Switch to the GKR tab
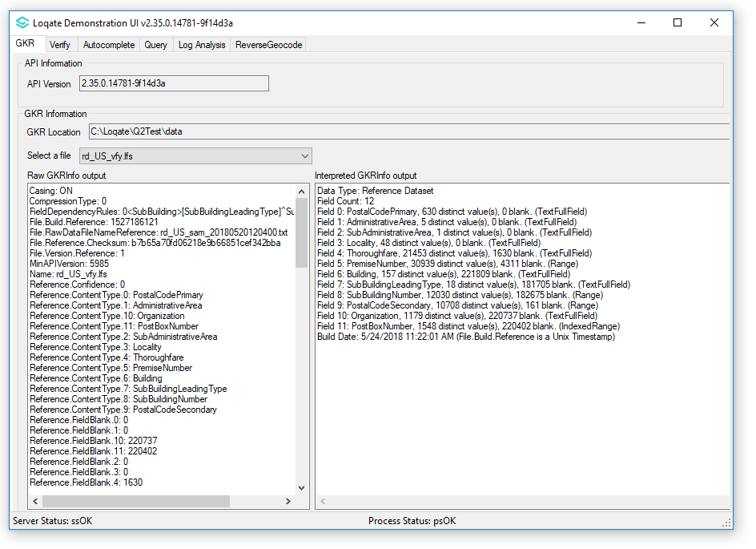Image resolution: width=756 pixels, height=549 pixels. [x=25, y=43]
